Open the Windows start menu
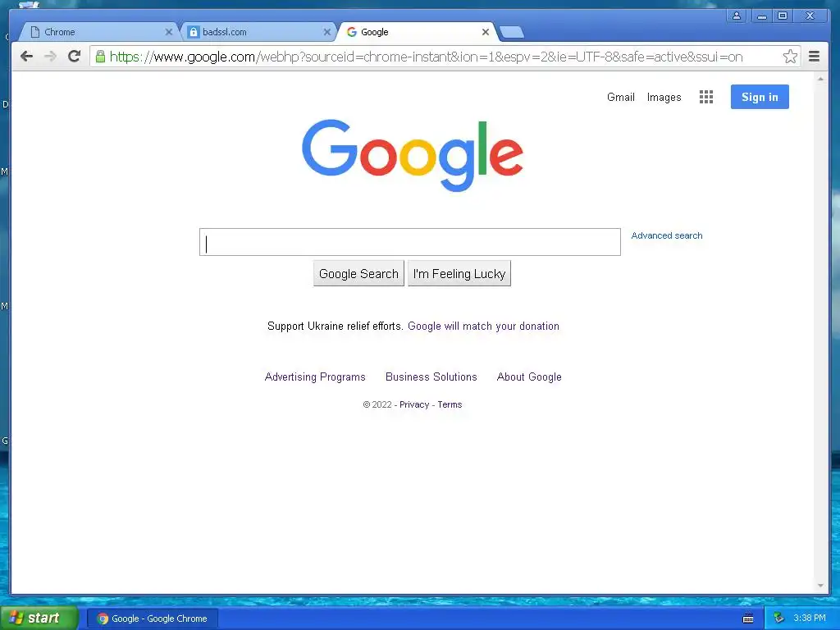The width and height of the screenshot is (840, 630). tap(39, 619)
